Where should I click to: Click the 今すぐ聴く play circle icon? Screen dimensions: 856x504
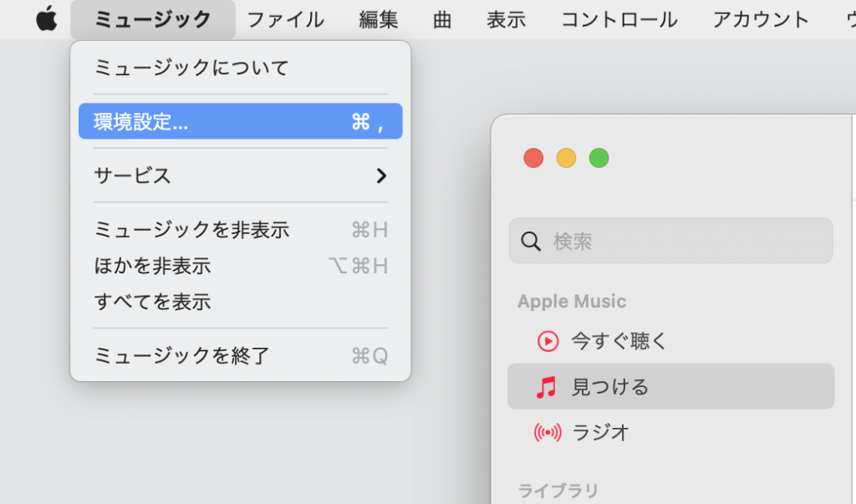pos(548,341)
